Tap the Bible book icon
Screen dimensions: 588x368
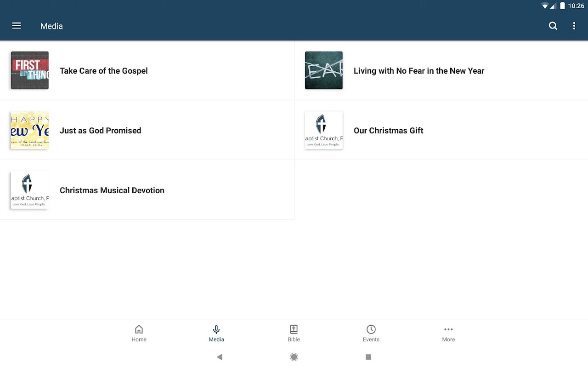click(294, 329)
